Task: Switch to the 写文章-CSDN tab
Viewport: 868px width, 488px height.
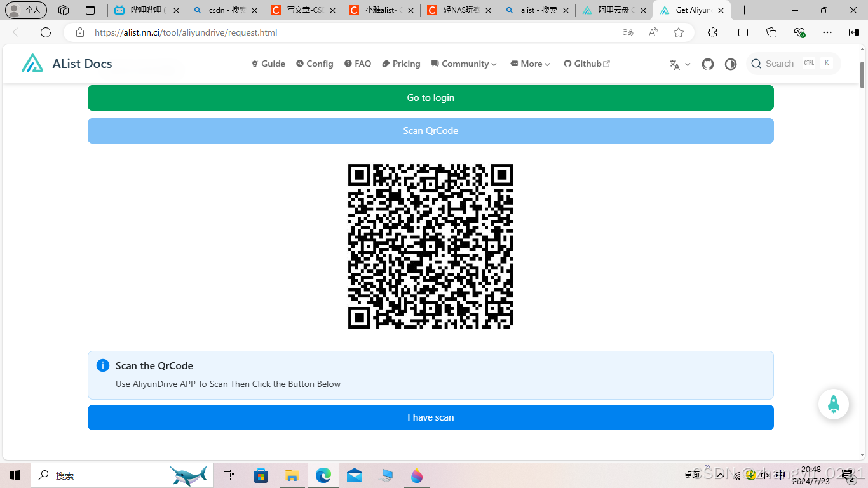Action: pyautogui.click(x=303, y=10)
